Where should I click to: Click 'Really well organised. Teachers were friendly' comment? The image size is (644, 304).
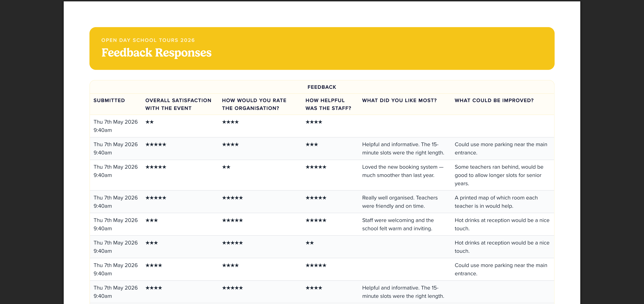400,202
